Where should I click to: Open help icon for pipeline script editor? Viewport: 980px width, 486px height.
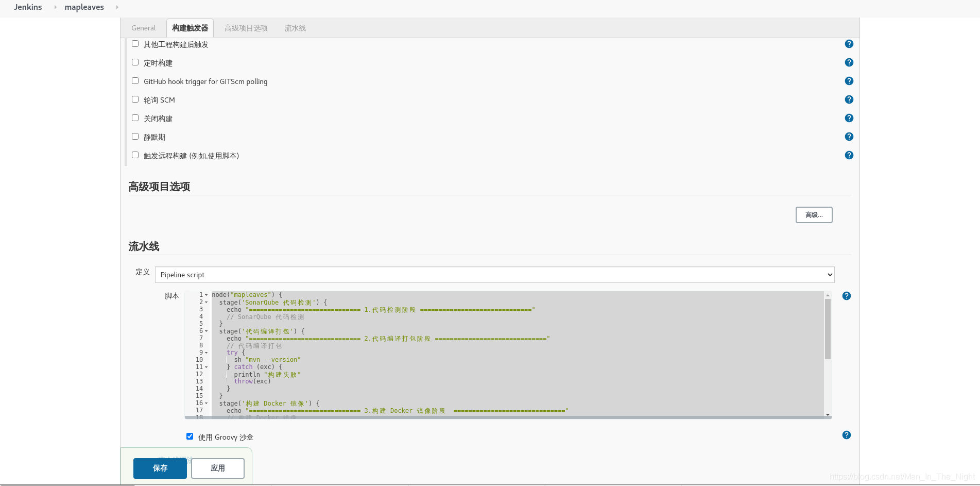pos(847,296)
